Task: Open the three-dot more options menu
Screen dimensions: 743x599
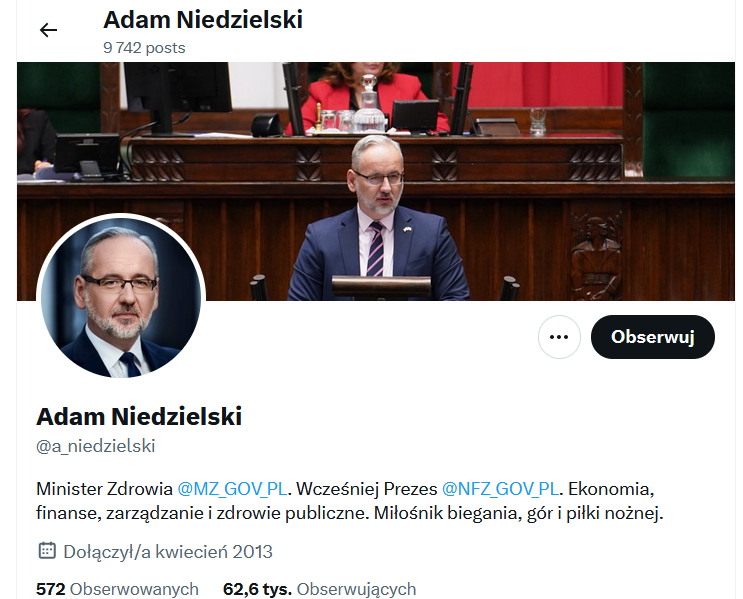Action: (x=559, y=337)
